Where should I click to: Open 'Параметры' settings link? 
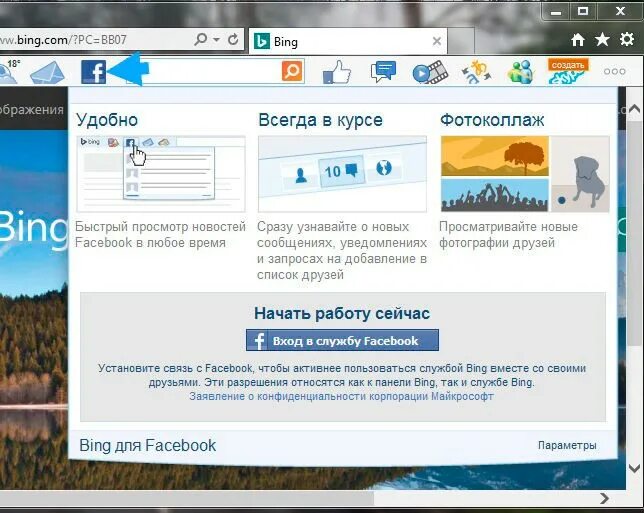[x=567, y=445]
